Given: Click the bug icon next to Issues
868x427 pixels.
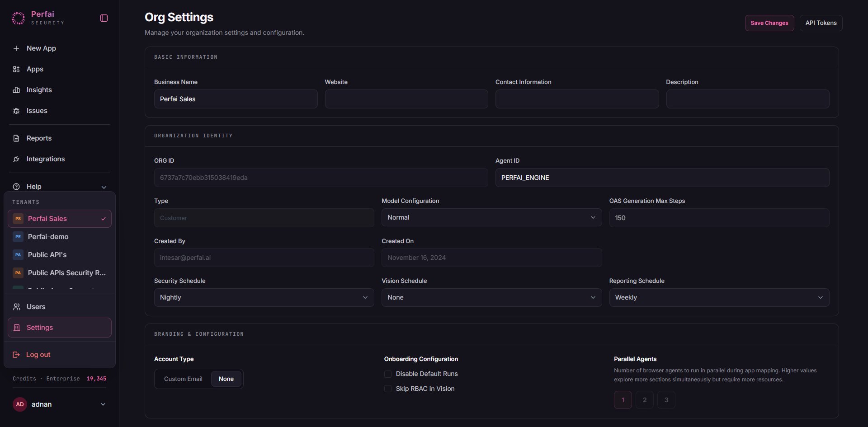Looking at the screenshot, I should pyautogui.click(x=16, y=111).
